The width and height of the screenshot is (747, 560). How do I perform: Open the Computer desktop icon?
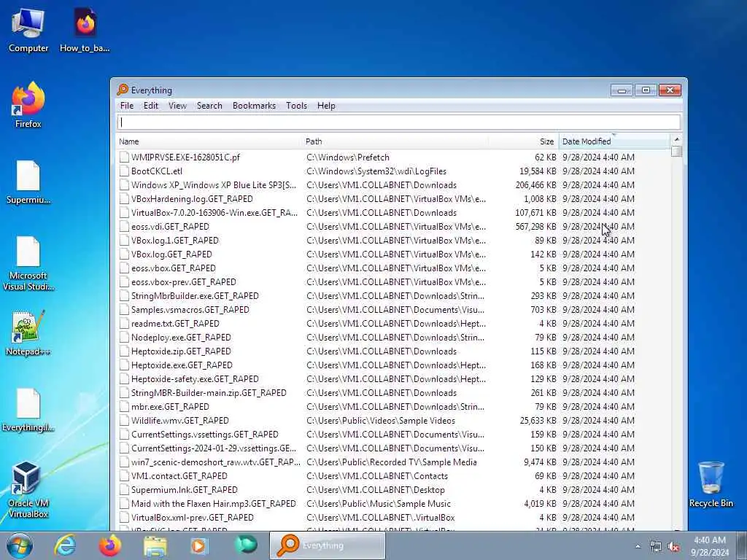[x=28, y=31]
